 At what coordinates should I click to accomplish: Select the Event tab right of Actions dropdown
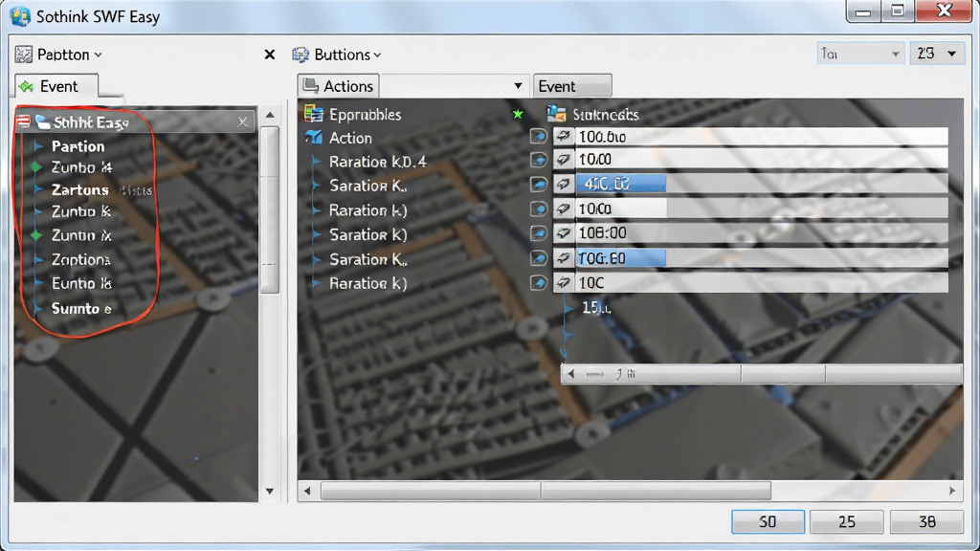(572, 85)
